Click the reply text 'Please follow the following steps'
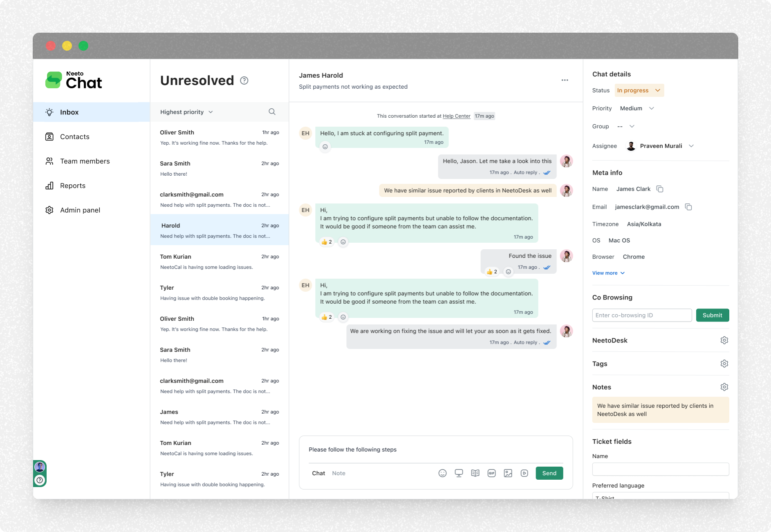 352,449
